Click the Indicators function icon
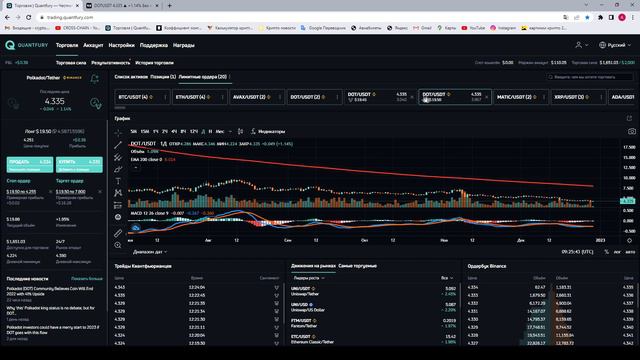 point(253,131)
